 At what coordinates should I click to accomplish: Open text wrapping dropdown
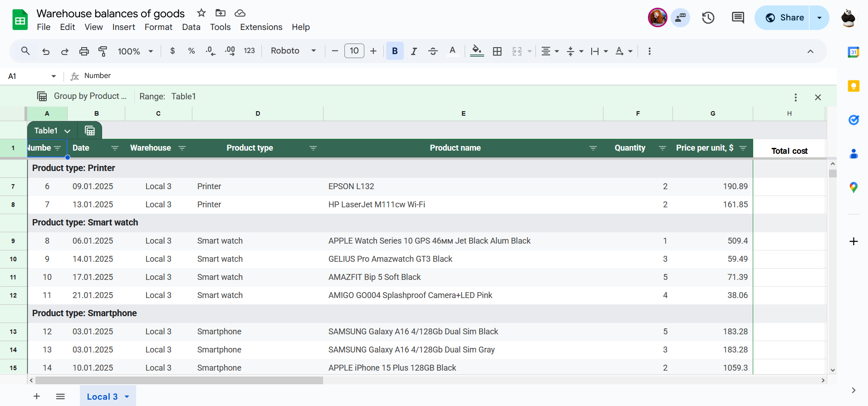[x=599, y=51]
